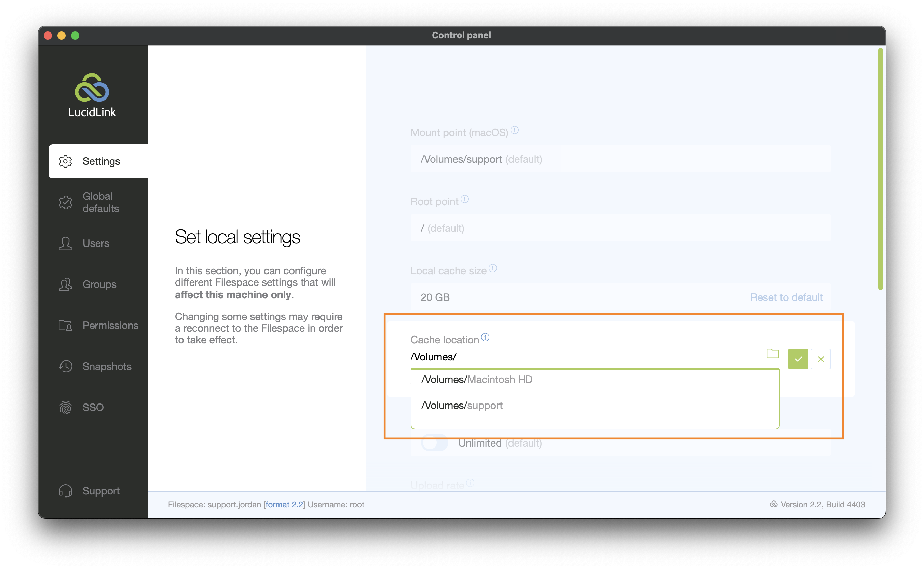Show info tooltip for Local cache size
This screenshot has width=924, height=569.
tap(493, 268)
